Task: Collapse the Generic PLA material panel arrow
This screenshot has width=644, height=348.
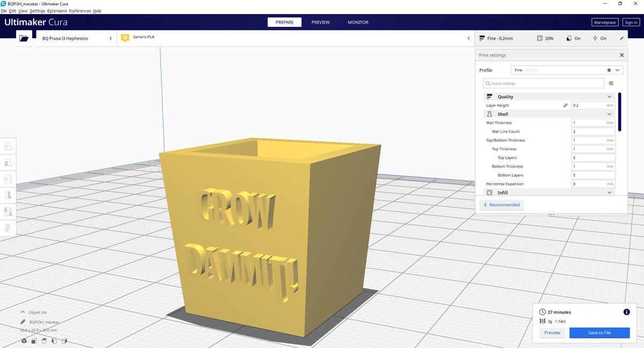Action: 469,38
